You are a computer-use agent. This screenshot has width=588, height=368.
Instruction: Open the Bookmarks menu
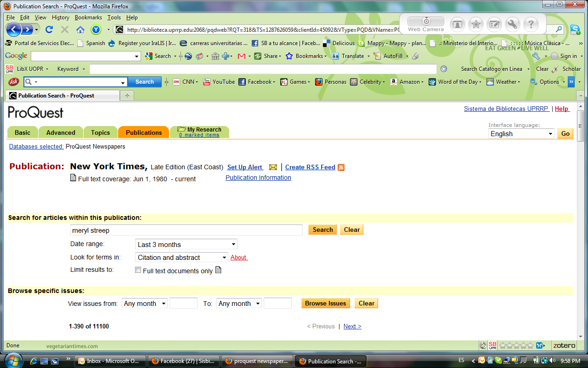(x=89, y=17)
